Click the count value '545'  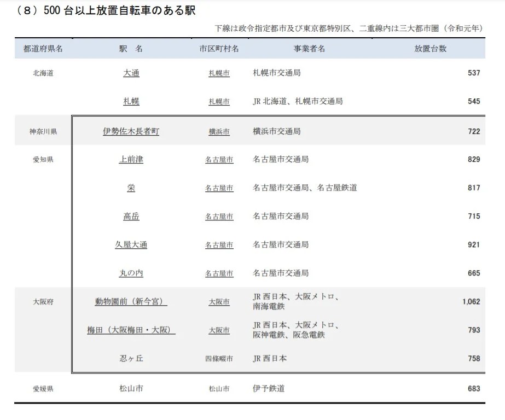pos(474,101)
